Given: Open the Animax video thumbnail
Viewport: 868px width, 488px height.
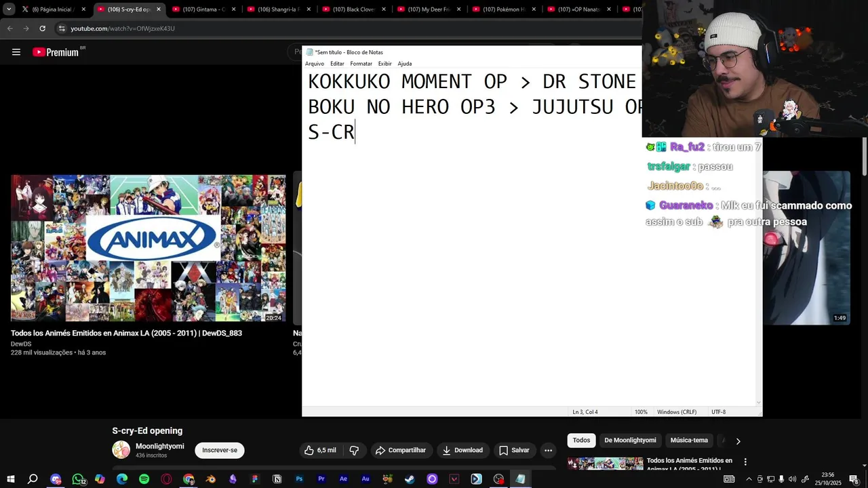Looking at the screenshot, I should click(x=149, y=248).
